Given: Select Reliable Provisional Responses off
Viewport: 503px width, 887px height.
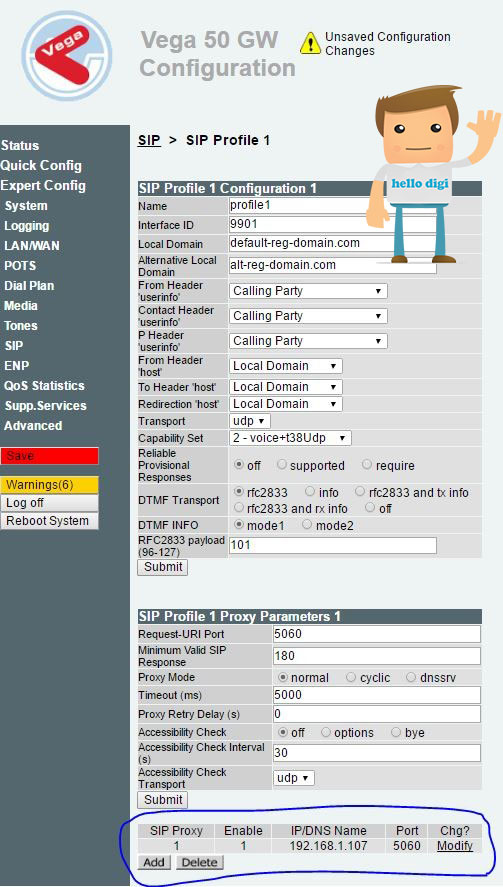Looking at the screenshot, I should [239, 464].
